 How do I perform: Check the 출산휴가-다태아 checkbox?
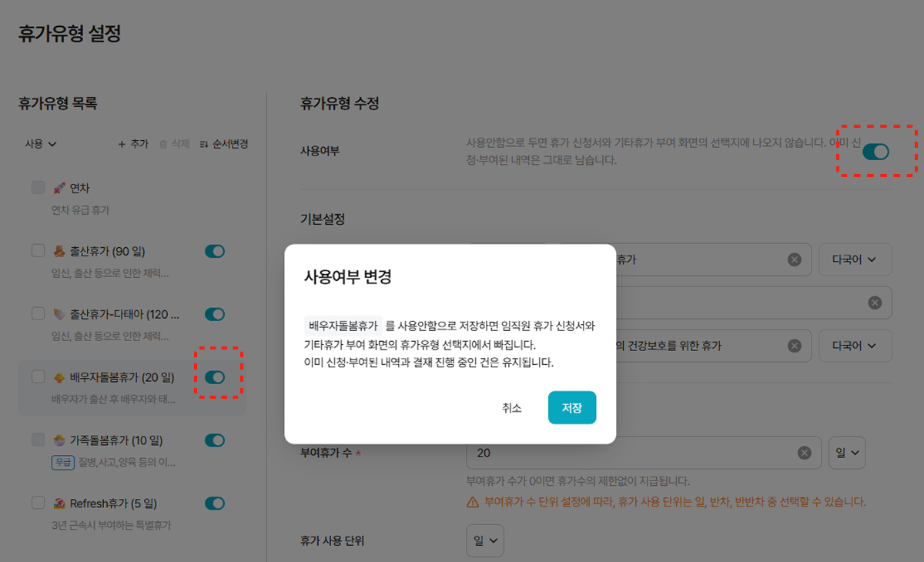[38, 314]
